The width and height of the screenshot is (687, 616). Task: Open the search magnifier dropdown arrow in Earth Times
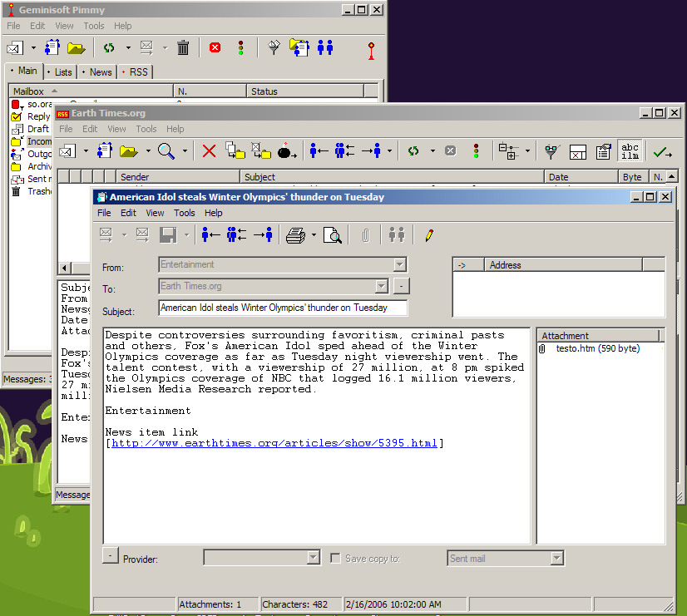[185, 151]
